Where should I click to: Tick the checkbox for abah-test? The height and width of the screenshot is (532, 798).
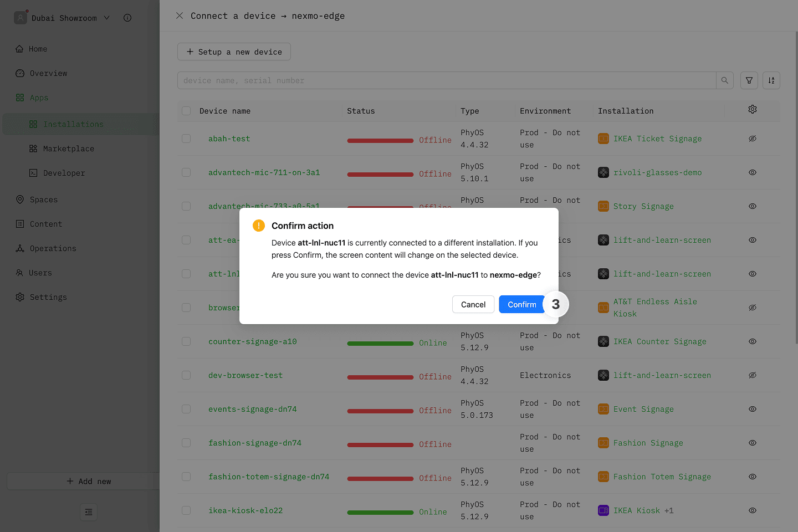tap(186, 139)
